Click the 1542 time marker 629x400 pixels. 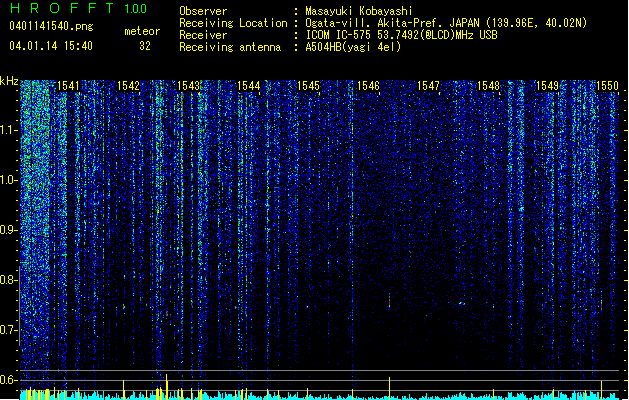tap(128, 86)
